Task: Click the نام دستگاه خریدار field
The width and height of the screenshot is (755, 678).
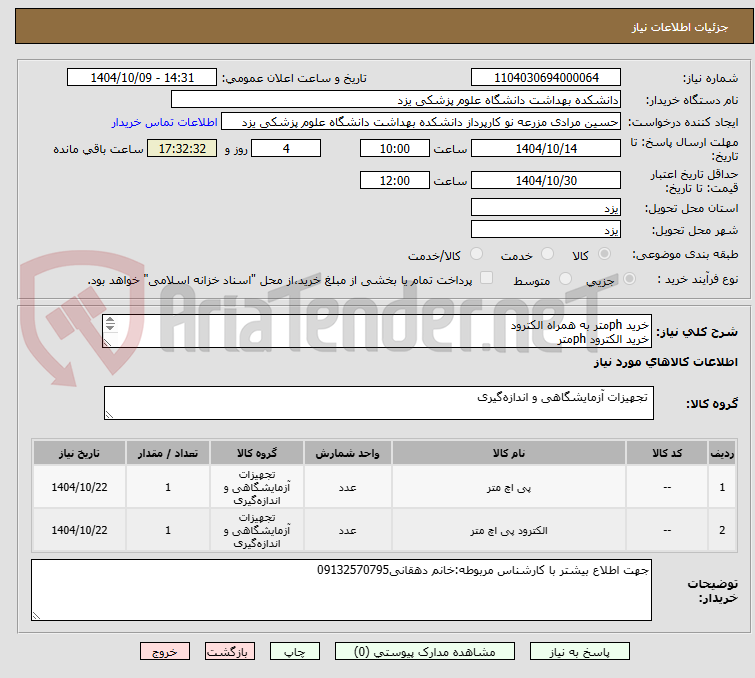Action: click(x=396, y=100)
